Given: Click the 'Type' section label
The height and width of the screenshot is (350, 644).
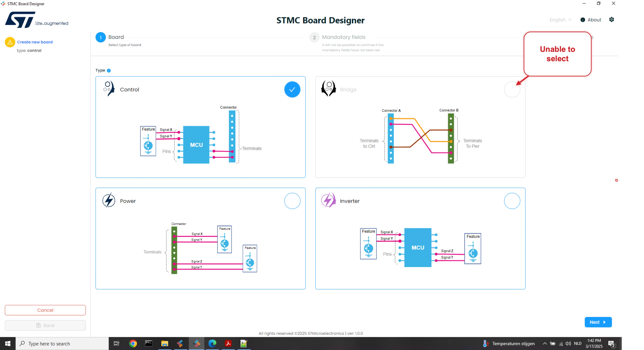Looking at the screenshot, I should click(100, 70).
